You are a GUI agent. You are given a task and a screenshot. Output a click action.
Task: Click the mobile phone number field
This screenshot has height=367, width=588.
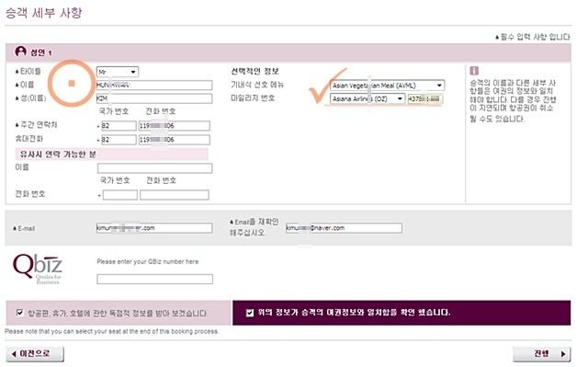point(175,140)
